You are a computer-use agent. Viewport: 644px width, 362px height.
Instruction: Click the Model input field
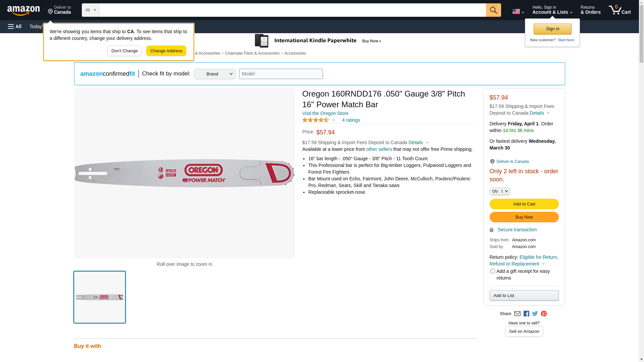point(281,74)
